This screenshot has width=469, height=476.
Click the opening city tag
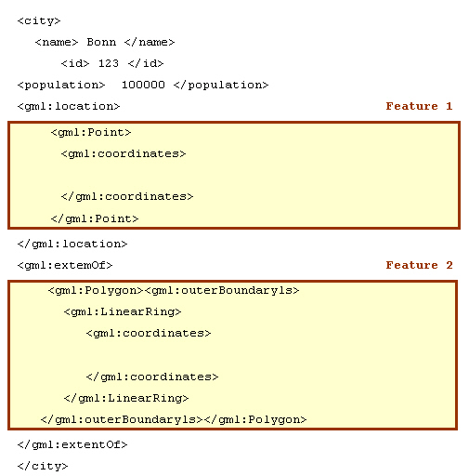point(39,21)
